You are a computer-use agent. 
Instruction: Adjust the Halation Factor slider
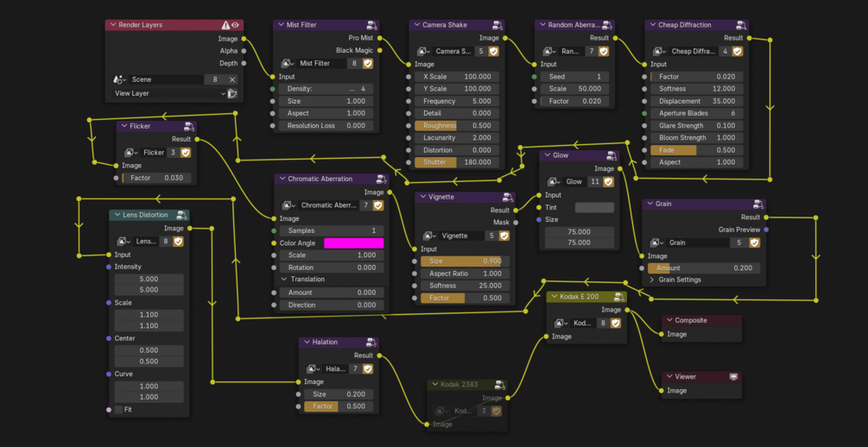[339, 406]
